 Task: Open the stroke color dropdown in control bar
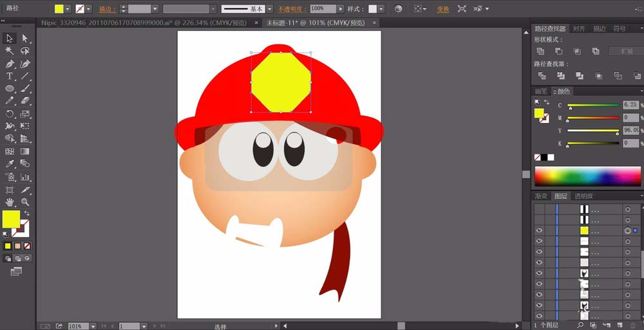tap(89, 9)
